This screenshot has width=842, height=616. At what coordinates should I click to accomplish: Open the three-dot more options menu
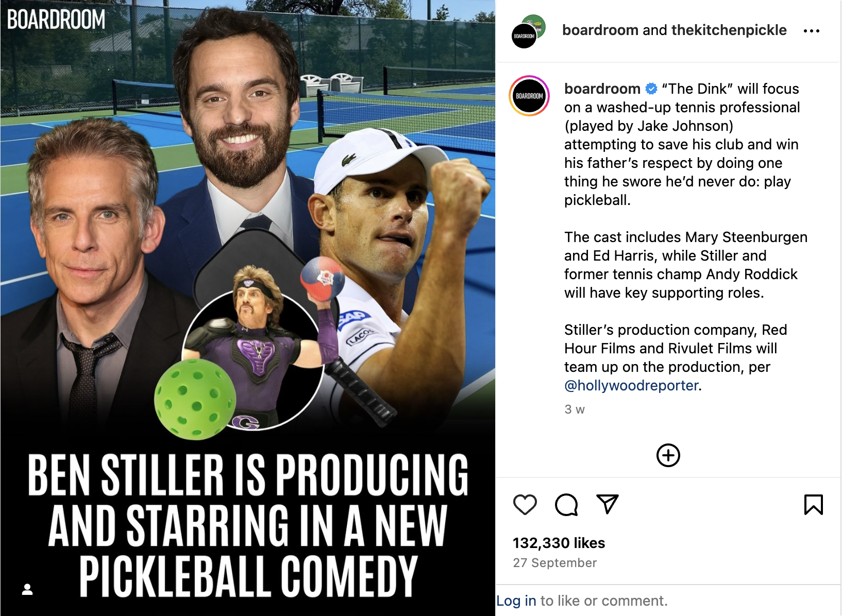(x=811, y=31)
